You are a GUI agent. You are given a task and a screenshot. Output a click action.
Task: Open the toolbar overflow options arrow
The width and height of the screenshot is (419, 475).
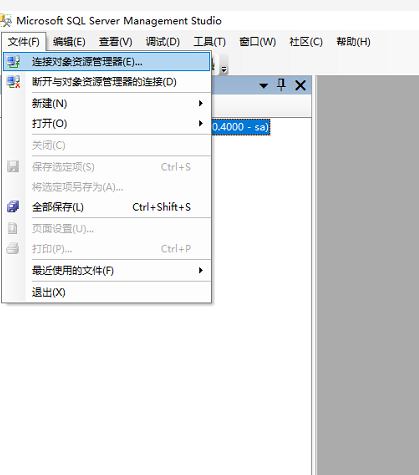(224, 69)
